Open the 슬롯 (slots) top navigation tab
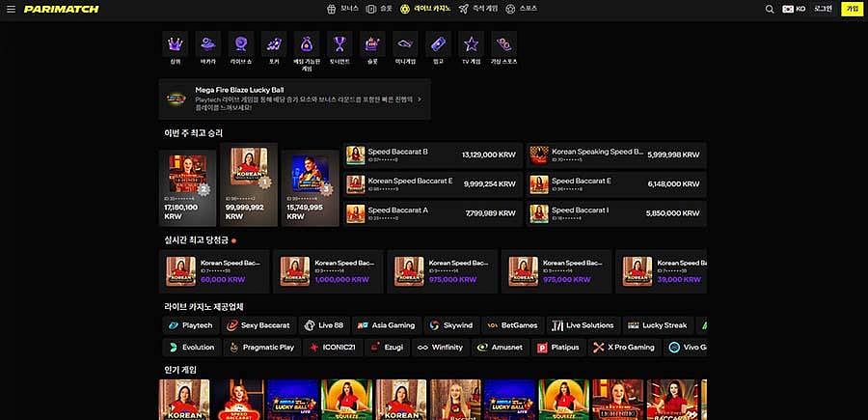Screen dimensions: 868x420 pos(379,9)
